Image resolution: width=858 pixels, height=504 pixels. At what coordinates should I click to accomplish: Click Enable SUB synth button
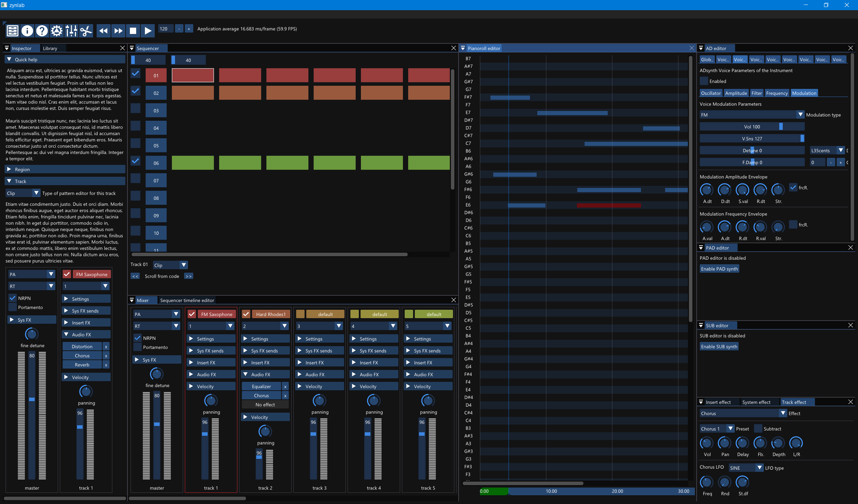tap(719, 346)
